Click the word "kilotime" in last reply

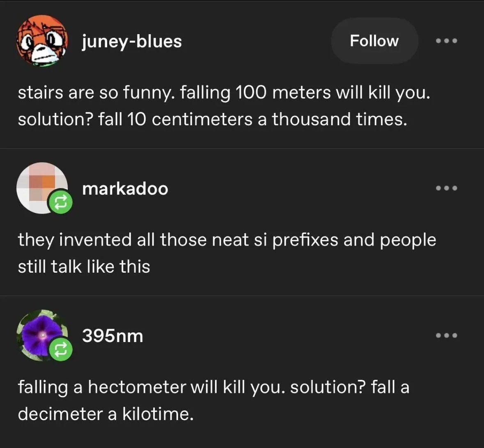click(157, 414)
